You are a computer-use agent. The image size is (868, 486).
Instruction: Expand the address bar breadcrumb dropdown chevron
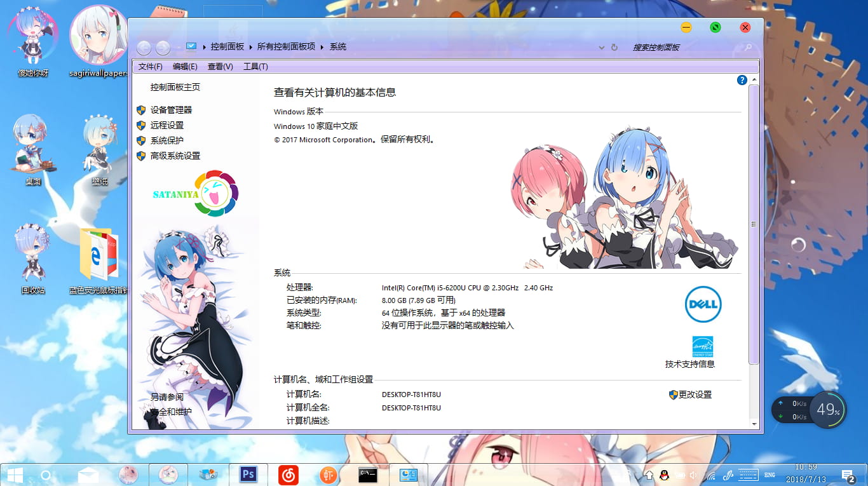601,47
